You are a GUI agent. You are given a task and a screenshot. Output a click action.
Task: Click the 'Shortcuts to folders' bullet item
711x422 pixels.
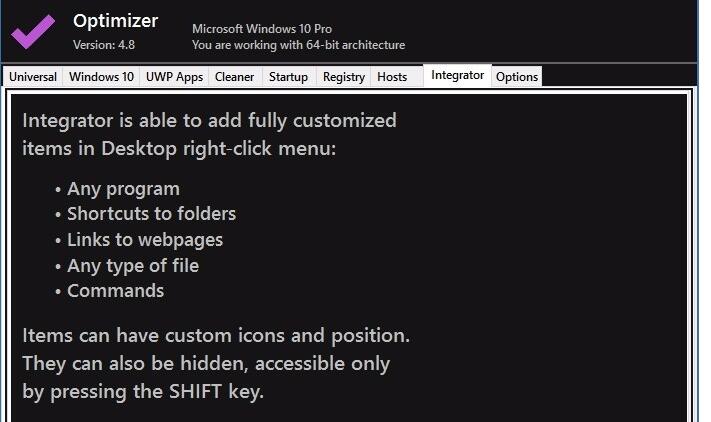(151, 213)
